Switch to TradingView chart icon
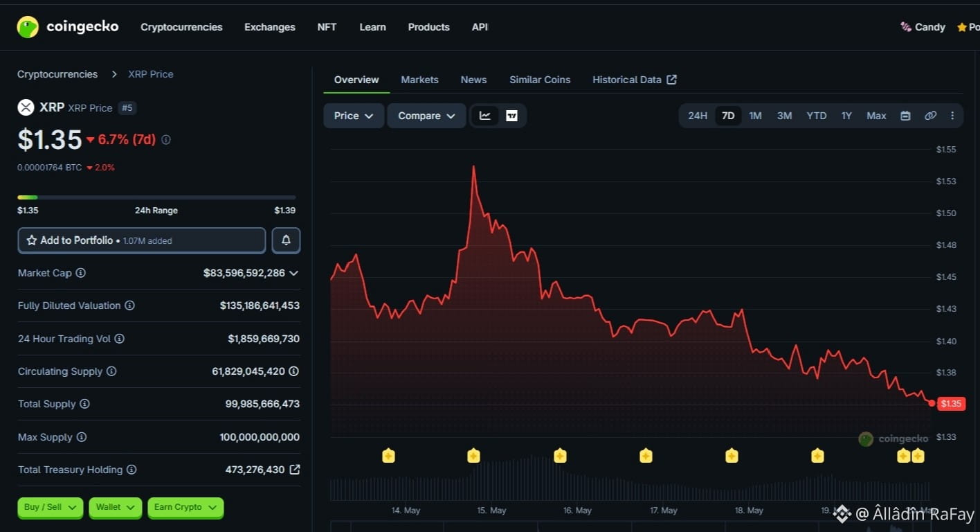This screenshot has width=980, height=532. (511, 116)
